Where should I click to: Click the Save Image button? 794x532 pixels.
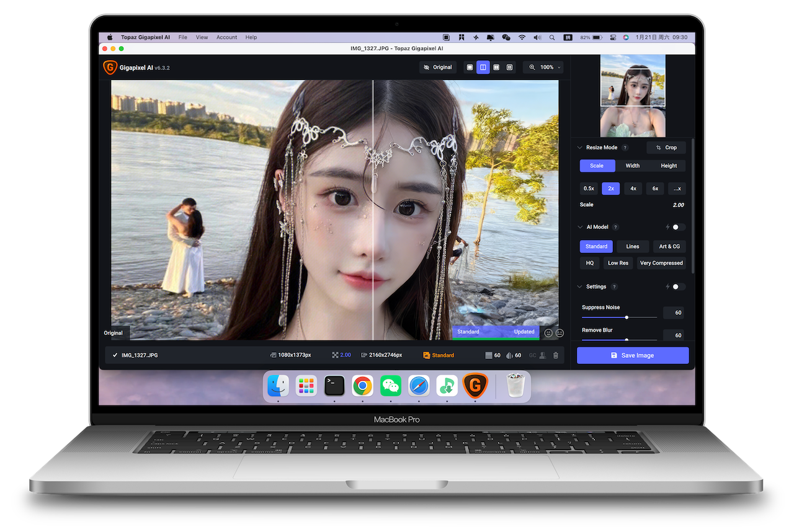tap(633, 355)
